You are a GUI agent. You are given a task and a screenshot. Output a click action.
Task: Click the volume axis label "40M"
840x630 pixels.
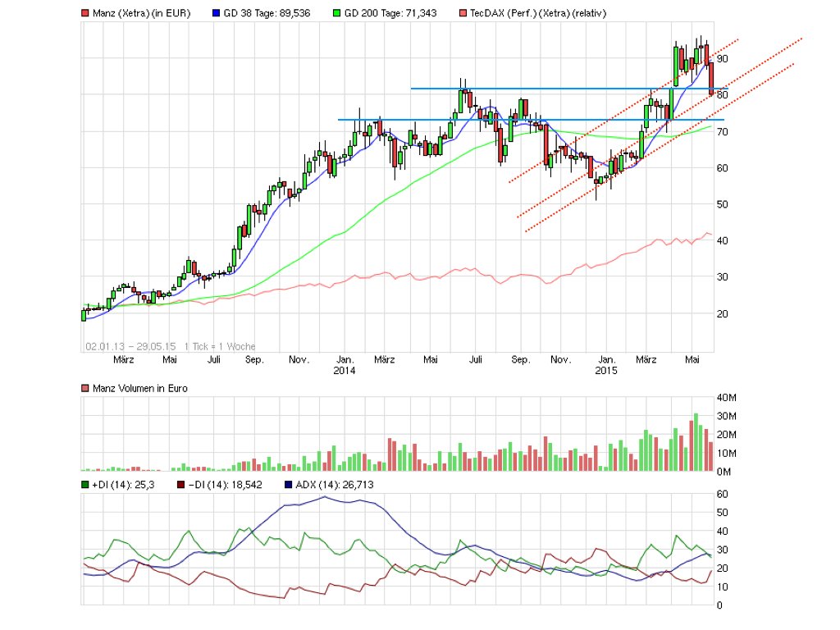pyautogui.click(x=727, y=398)
